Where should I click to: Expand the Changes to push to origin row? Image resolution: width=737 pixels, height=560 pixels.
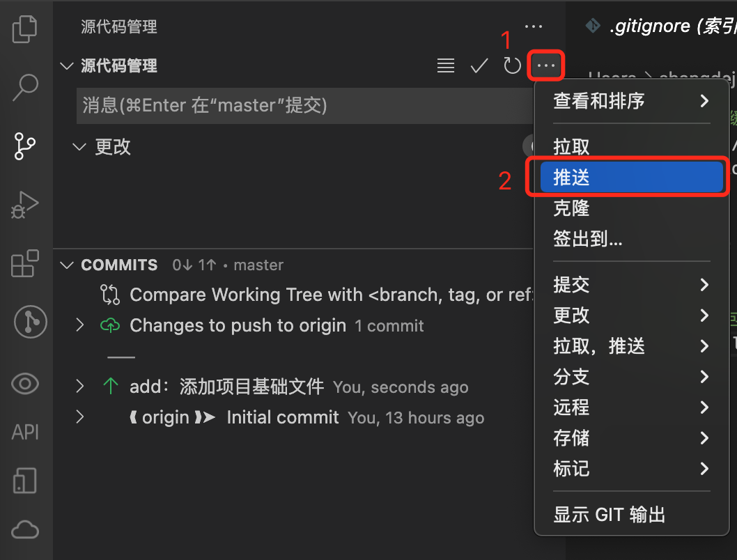pos(80,325)
